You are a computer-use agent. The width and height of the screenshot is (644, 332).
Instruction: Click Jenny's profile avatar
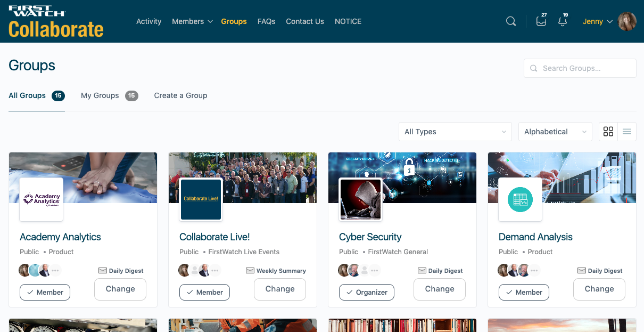tap(627, 21)
